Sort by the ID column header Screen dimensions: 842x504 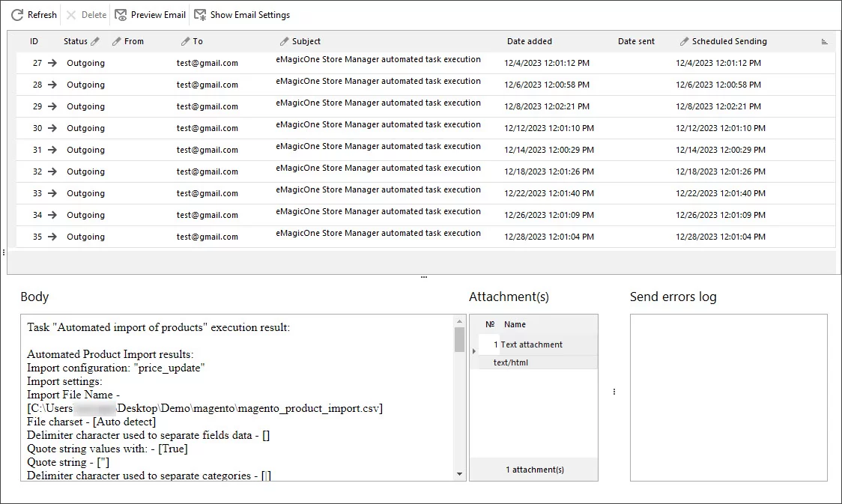coord(34,41)
